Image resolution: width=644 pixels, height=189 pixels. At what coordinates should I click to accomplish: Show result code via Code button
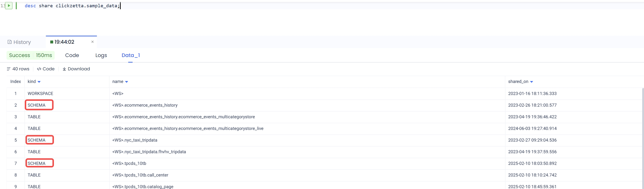point(46,69)
